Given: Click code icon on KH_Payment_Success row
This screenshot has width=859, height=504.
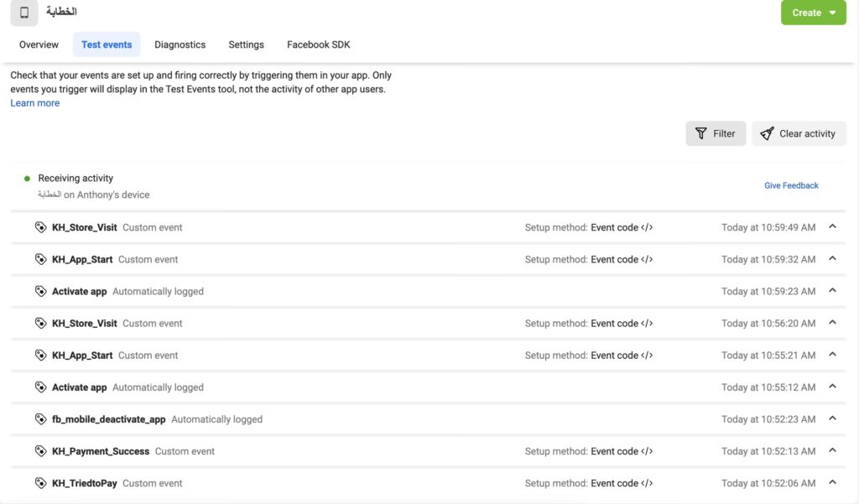Looking at the screenshot, I should tap(647, 451).
